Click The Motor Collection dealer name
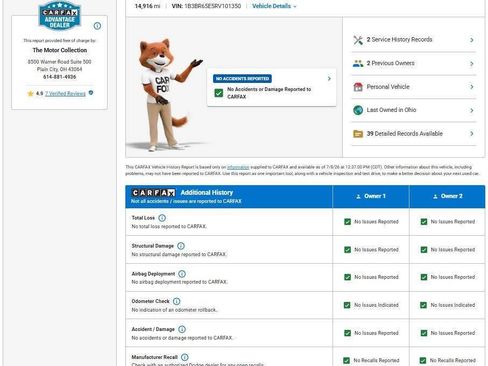488x366 pixels. [x=60, y=50]
